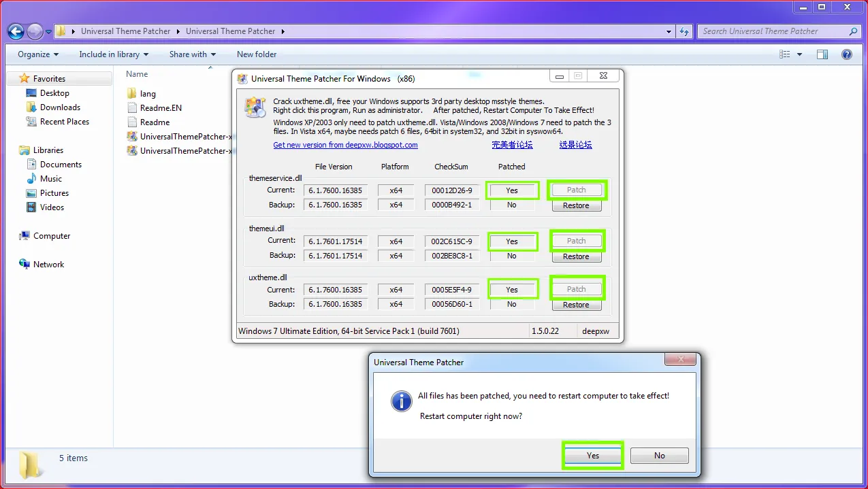Open the Music library

pos(51,179)
